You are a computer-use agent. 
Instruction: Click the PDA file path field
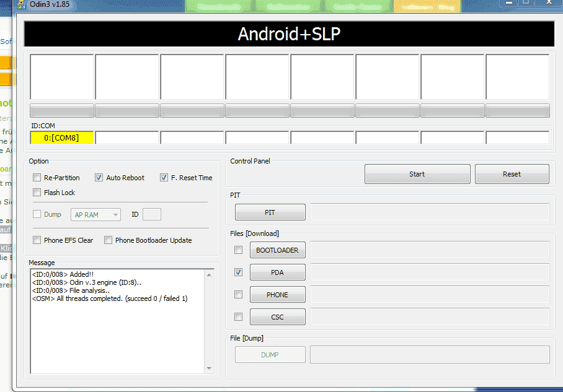430,272
